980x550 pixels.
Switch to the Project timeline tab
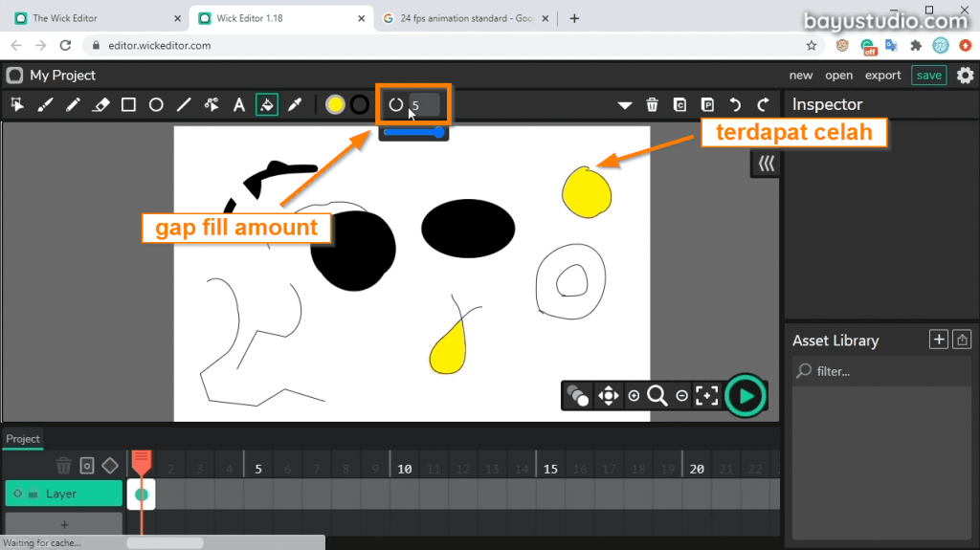[x=23, y=439]
